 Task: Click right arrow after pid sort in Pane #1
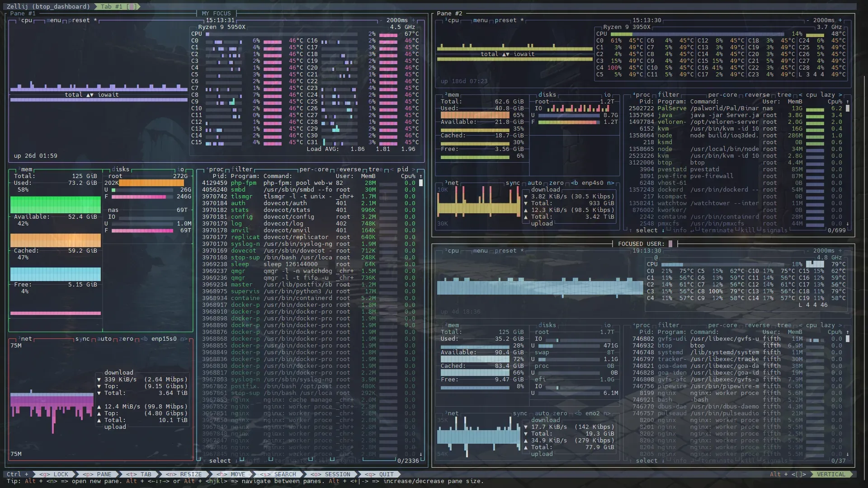[x=413, y=169]
